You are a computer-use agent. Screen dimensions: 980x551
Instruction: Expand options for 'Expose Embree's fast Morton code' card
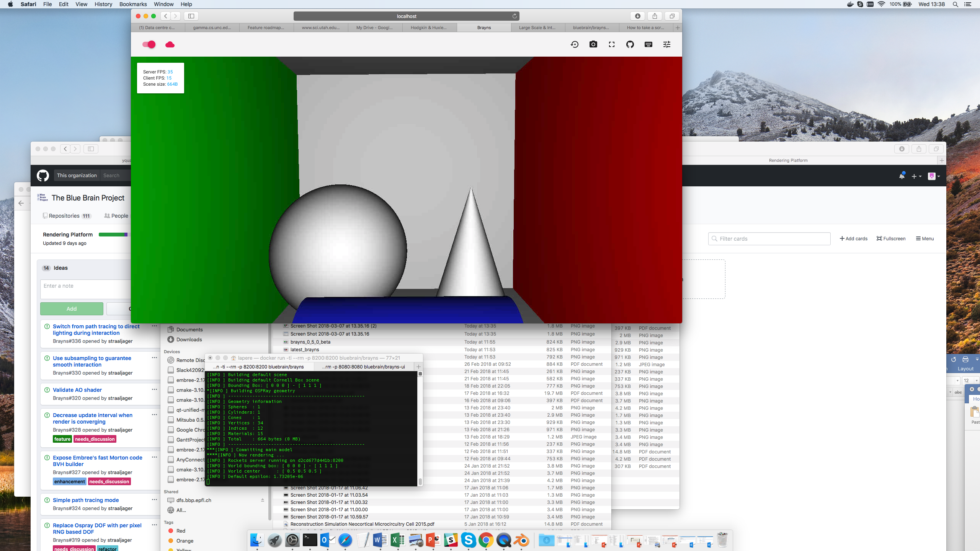pos(154,457)
